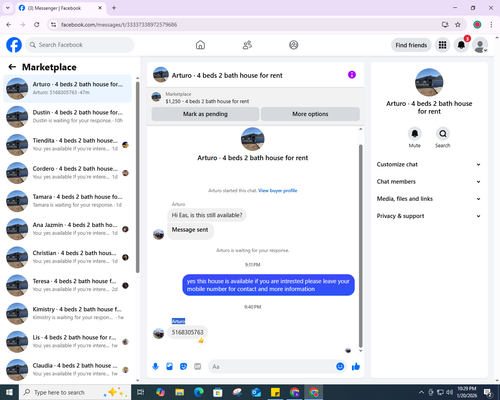500x400 pixels.
Task: Bookmark this page with the star icon
Action: pos(458,25)
